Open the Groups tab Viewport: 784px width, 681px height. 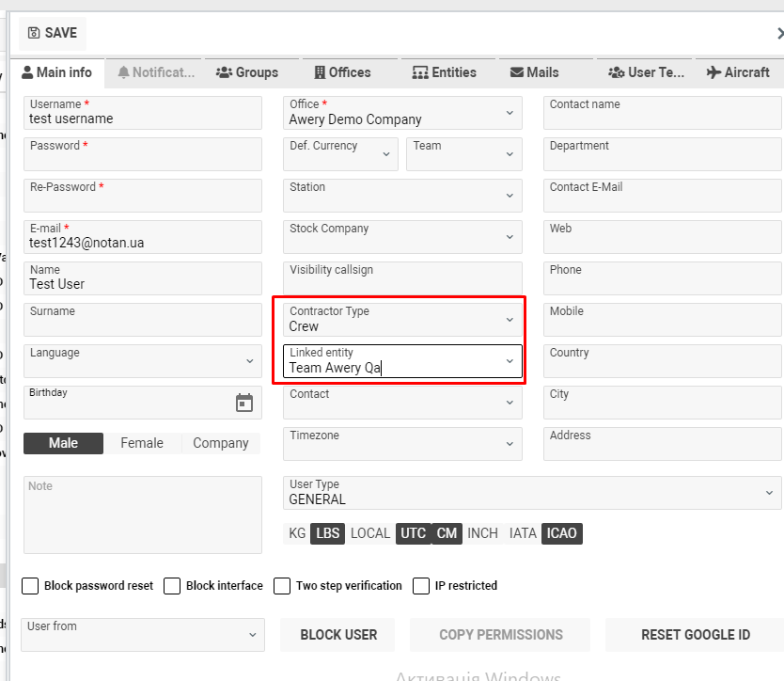pyautogui.click(x=247, y=72)
